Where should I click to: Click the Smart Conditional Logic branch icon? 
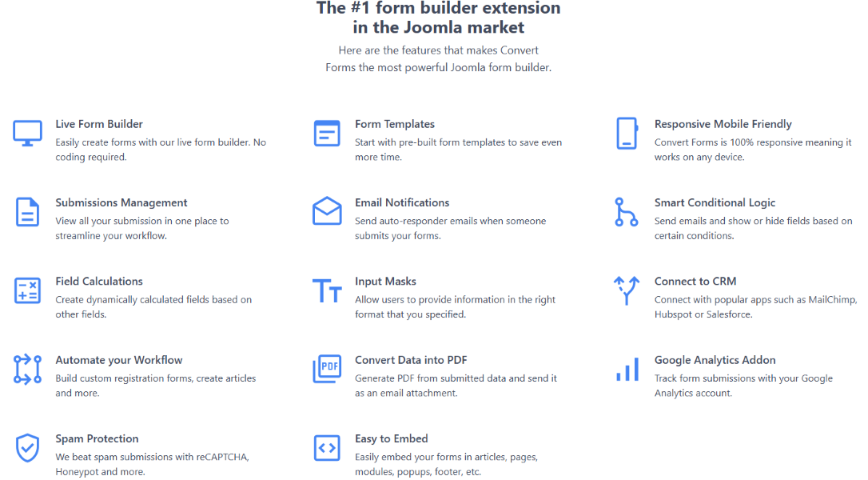coord(627,212)
